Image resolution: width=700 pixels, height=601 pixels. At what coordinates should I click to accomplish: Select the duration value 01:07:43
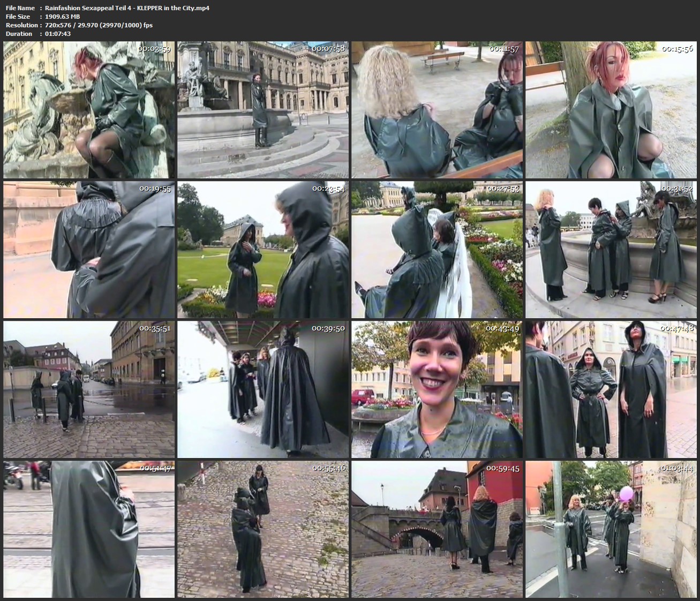(x=58, y=34)
